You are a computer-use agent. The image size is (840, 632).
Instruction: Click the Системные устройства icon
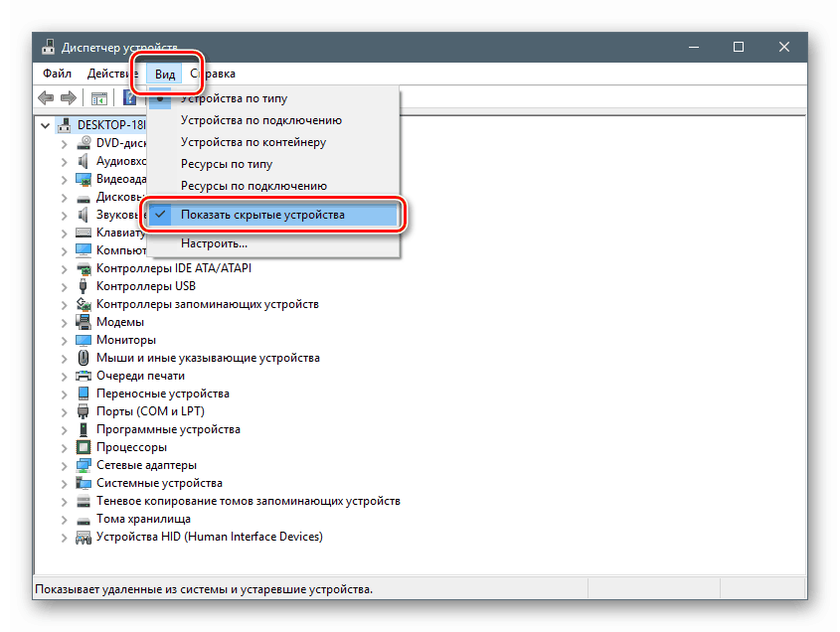(84, 483)
